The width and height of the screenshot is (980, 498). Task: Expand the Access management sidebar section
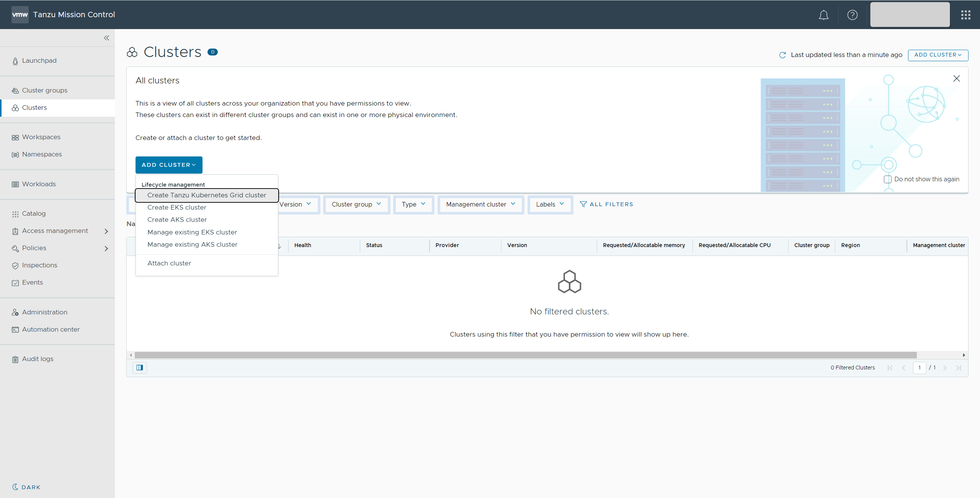(x=106, y=231)
